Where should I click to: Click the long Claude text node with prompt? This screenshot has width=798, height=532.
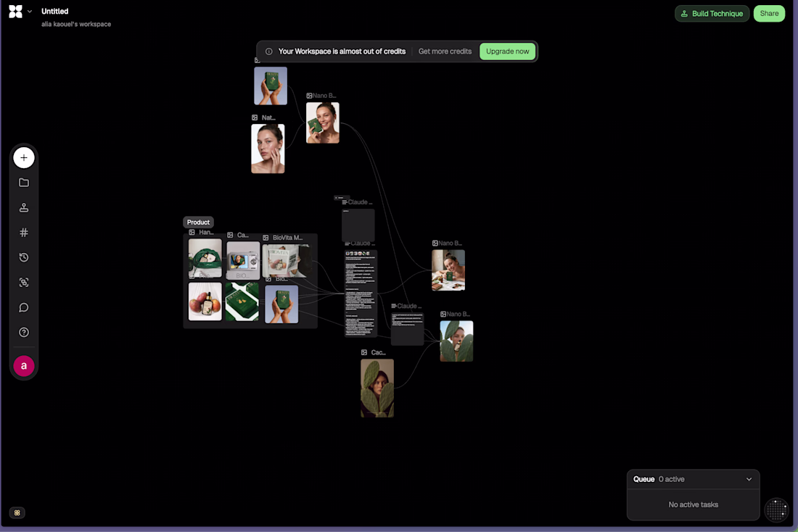coord(361,293)
